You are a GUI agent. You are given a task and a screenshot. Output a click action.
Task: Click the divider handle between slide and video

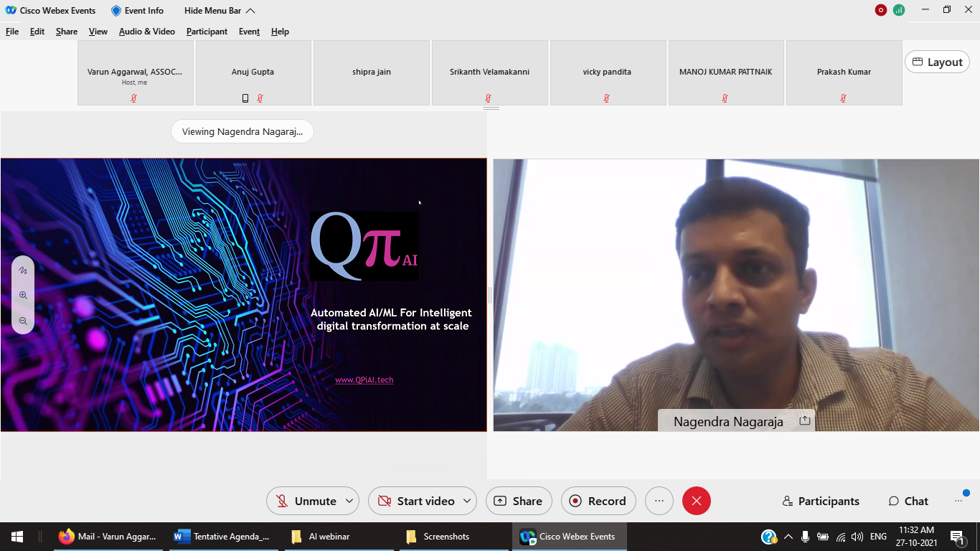[490, 295]
